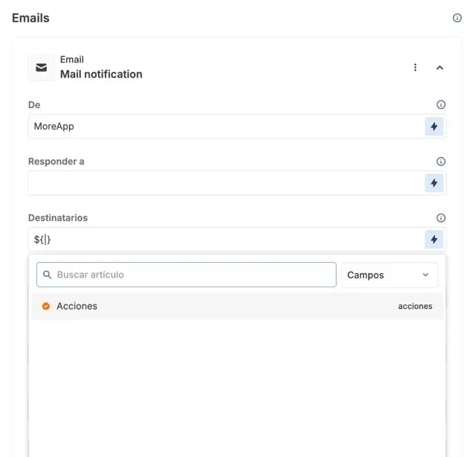Screen dimensions: 476x457
Task: Collapse the Mail notification email section
Action: coord(440,68)
